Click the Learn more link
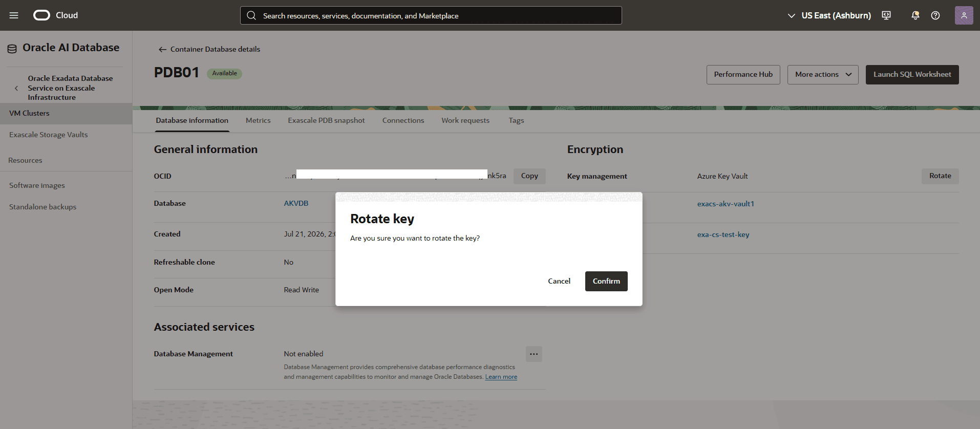The height and width of the screenshot is (429, 980). (501, 377)
